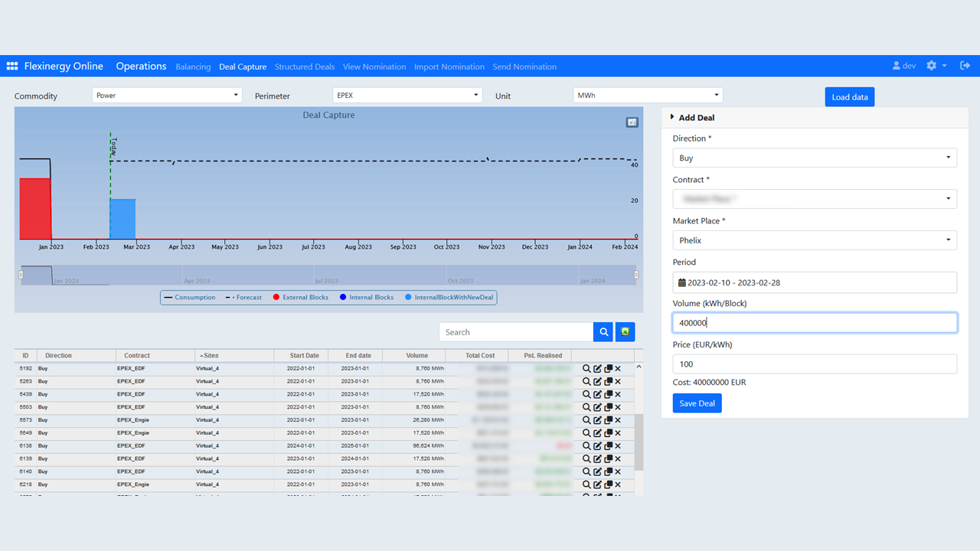Image resolution: width=980 pixels, height=551 pixels.
Task: Open the Market Place dropdown showing Phelix
Action: coord(814,240)
